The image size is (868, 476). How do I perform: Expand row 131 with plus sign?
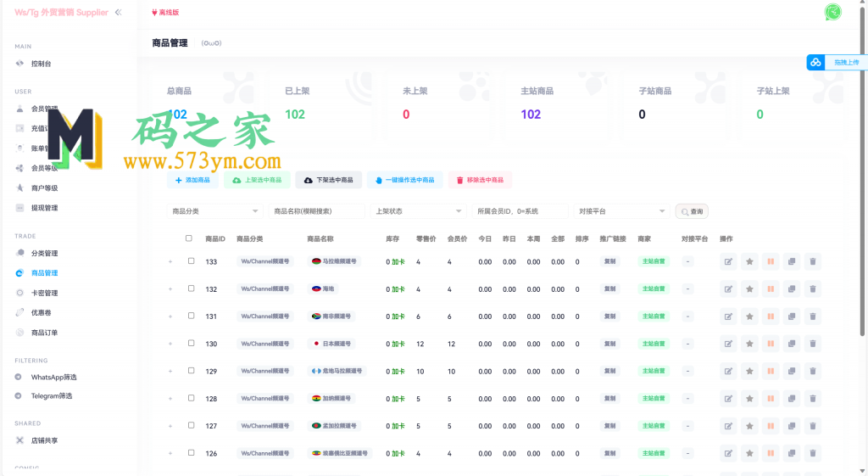170,316
